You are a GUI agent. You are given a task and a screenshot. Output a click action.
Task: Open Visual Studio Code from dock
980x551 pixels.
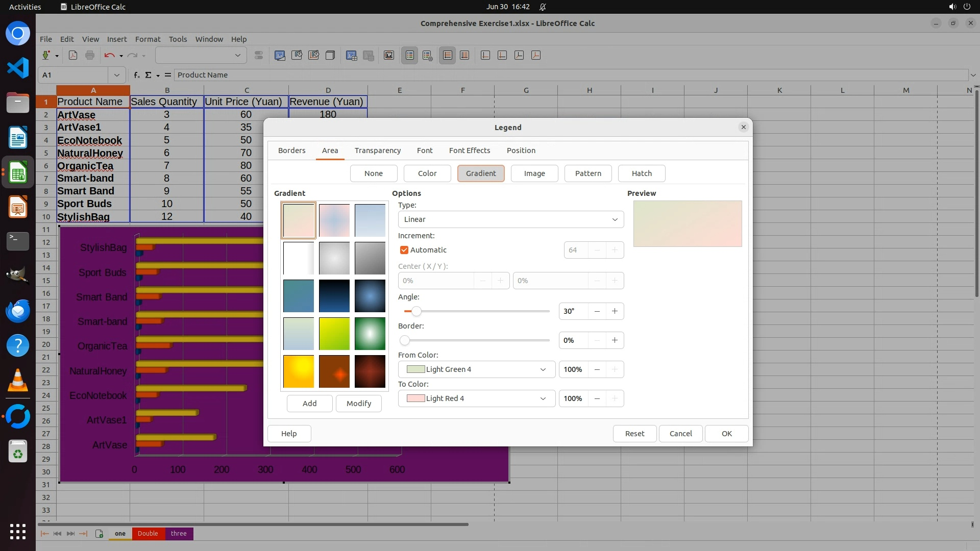pyautogui.click(x=18, y=68)
